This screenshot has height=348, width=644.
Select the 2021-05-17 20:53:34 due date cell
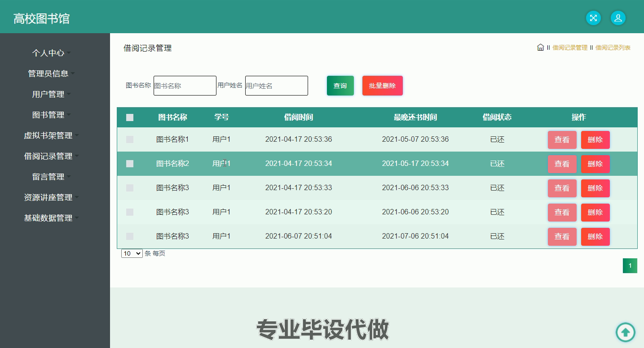point(415,164)
